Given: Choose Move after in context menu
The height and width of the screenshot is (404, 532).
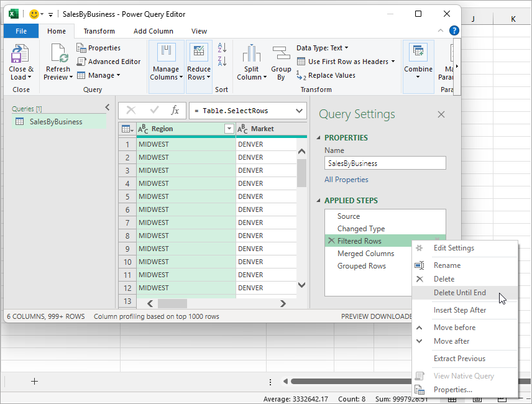Looking at the screenshot, I should pos(465,341).
